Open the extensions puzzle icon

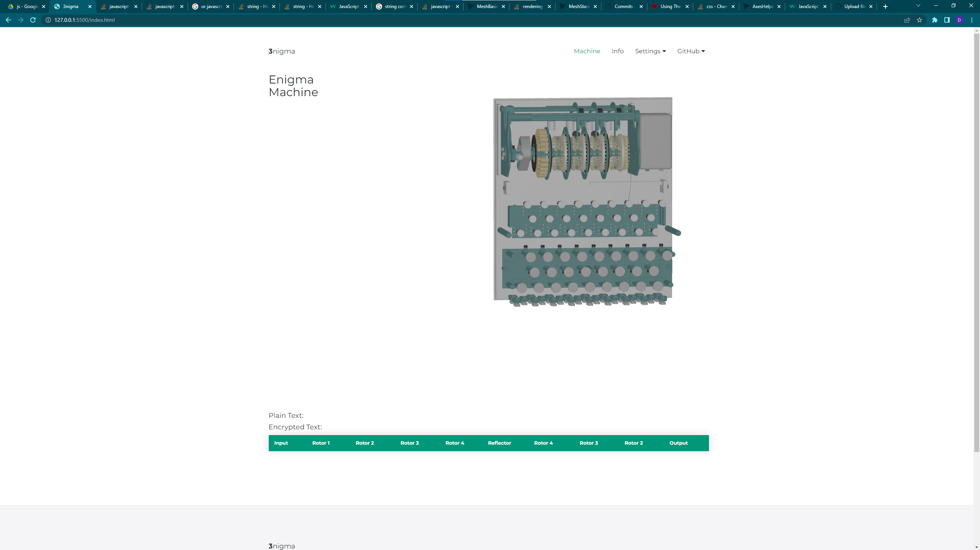click(935, 20)
